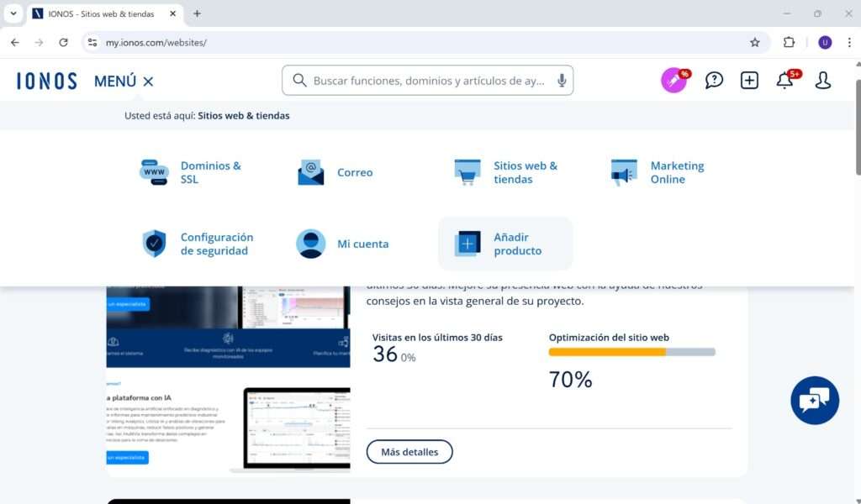Reload the page with refresh icon
The height and width of the screenshot is (504, 861).
(64, 42)
